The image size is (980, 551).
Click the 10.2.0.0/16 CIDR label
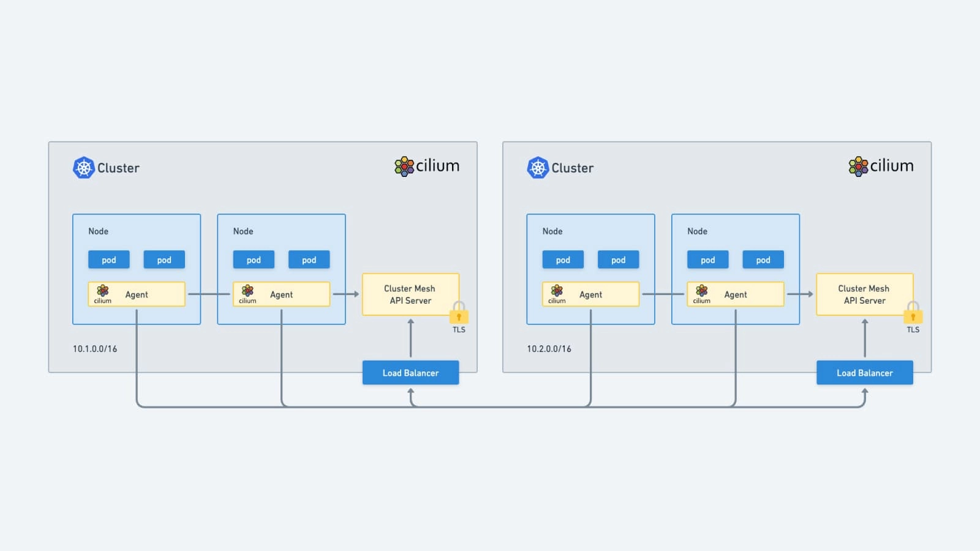549,349
